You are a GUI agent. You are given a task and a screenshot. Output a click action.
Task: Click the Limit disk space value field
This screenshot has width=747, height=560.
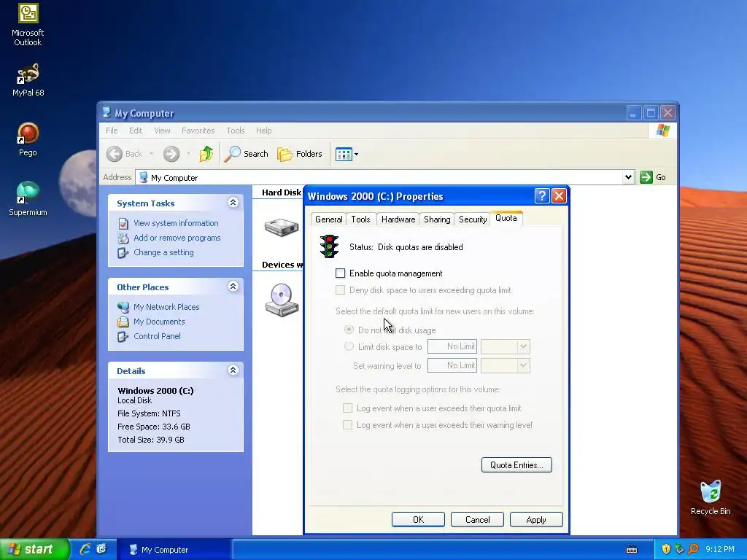pyautogui.click(x=452, y=346)
